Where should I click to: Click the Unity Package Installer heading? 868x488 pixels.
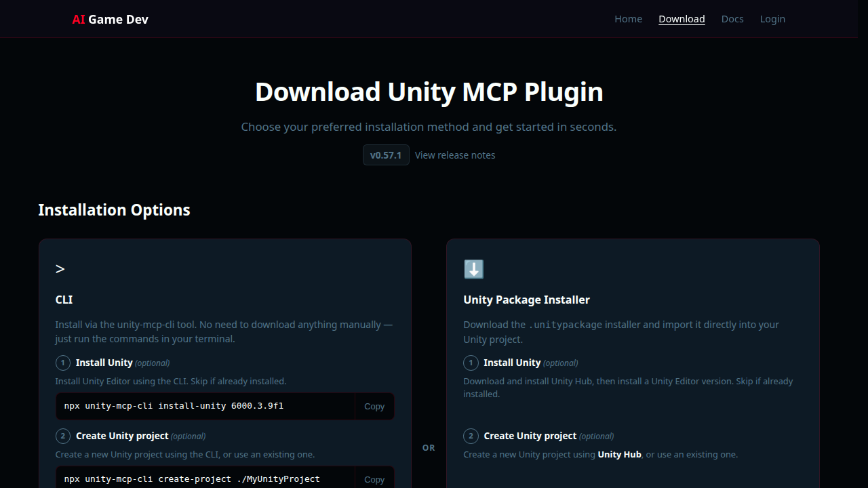(526, 300)
